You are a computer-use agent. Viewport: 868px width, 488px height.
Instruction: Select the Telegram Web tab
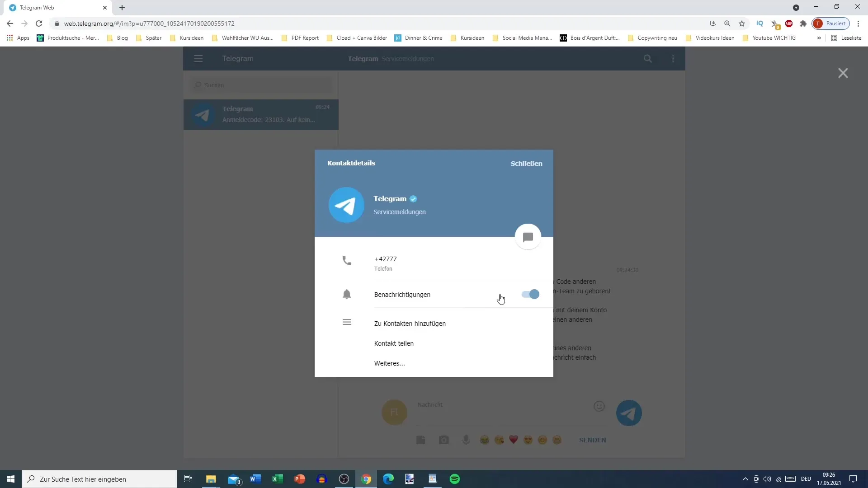(x=57, y=8)
